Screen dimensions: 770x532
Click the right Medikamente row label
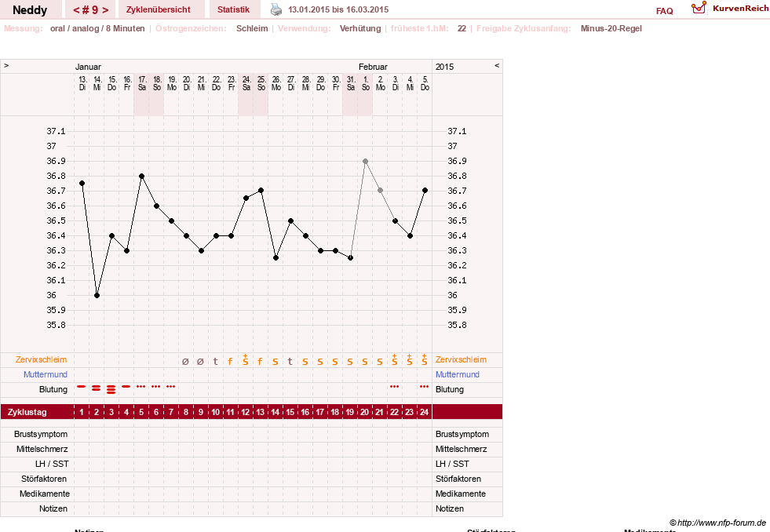pyautogui.click(x=461, y=494)
